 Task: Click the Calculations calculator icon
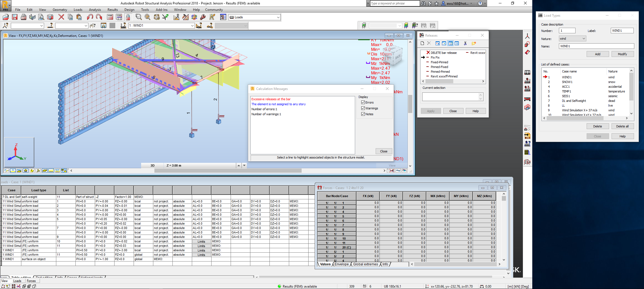110,17
